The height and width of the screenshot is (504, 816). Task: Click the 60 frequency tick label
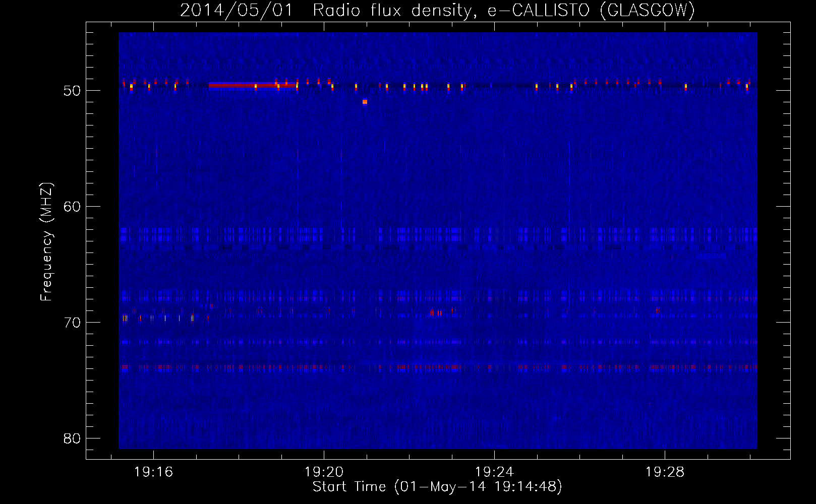tap(72, 207)
